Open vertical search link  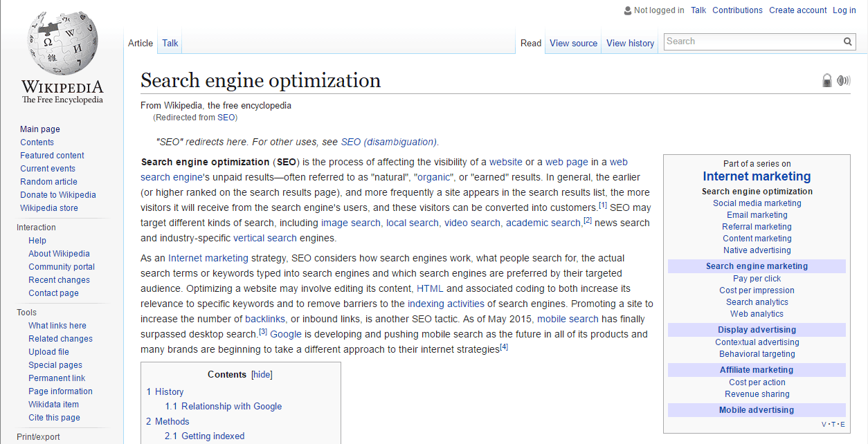click(265, 238)
